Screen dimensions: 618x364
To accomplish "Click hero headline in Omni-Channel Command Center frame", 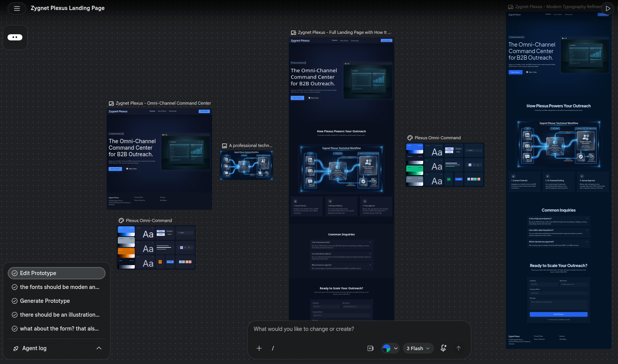I will click(x=132, y=148).
